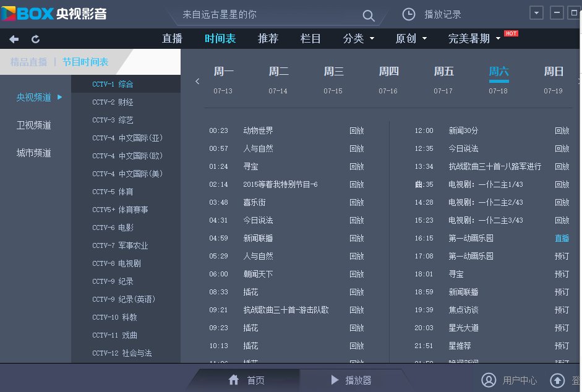Refresh the page using the reload icon
The width and height of the screenshot is (582, 392).
tap(35, 38)
